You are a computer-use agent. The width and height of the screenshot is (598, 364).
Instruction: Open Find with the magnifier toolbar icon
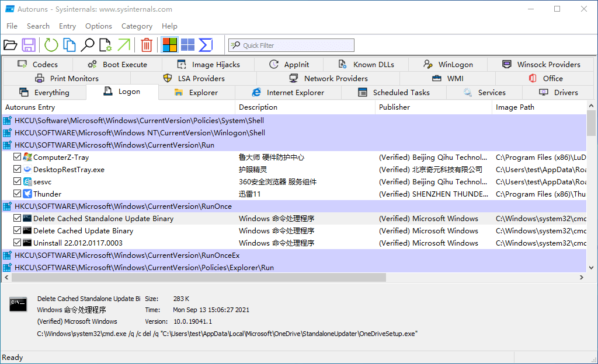(x=88, y=45)
